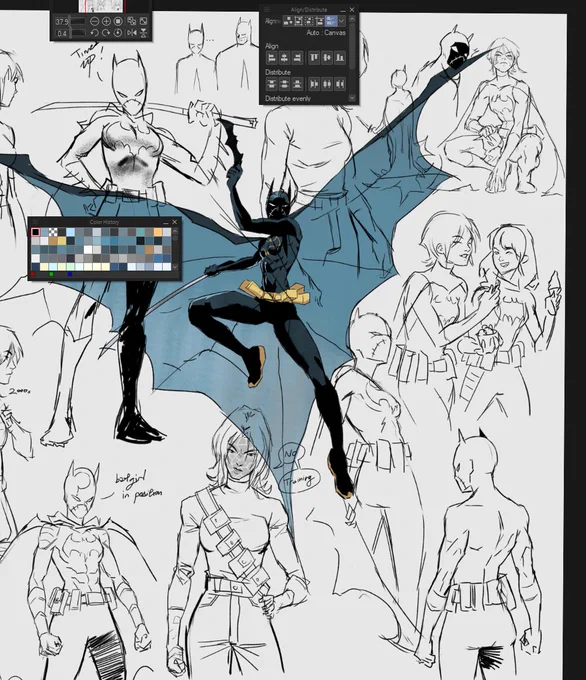Minimize the Color History panel
The height and width of the screenshot is (680, 586).
(166, 222)
